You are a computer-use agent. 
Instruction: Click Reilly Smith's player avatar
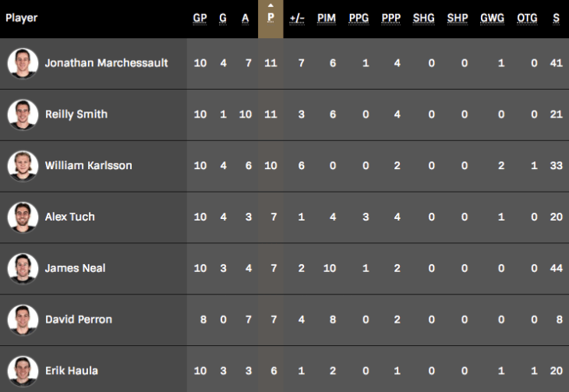pyautogui.click(x=23, y=115)
